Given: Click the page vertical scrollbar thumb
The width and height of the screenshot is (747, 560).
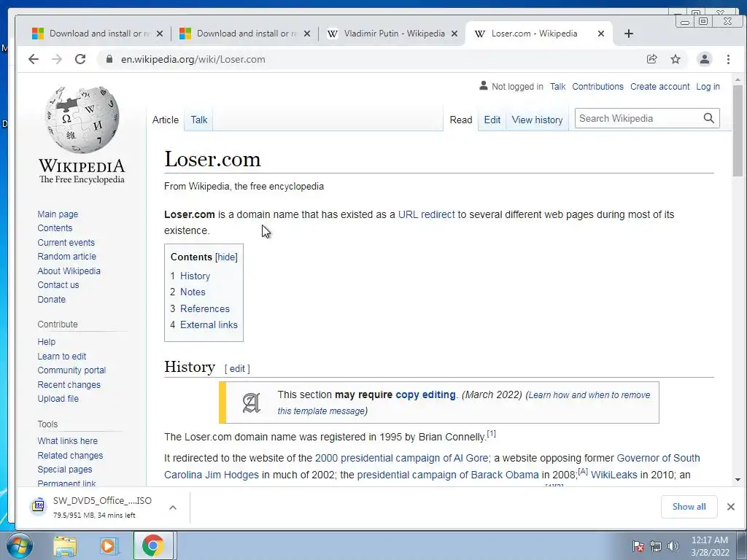Looking at the screenshot, I should coord(738,131).
